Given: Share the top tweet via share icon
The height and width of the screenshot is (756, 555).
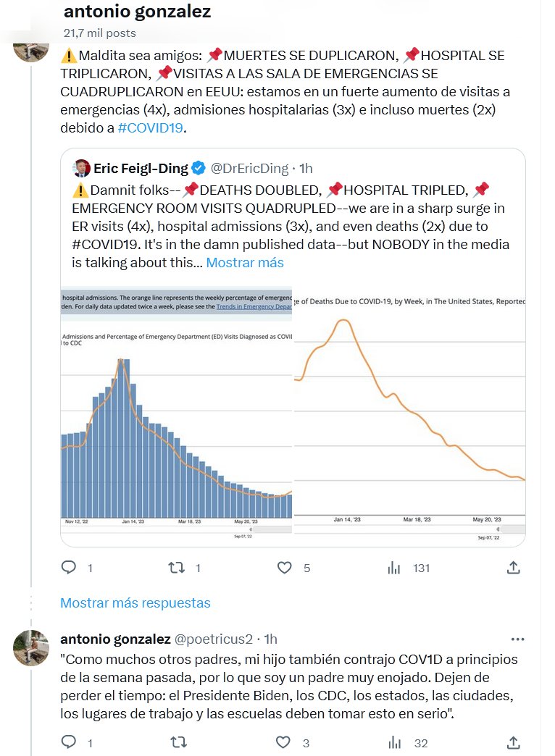Looking at the screenshot, I should point(513,568).
